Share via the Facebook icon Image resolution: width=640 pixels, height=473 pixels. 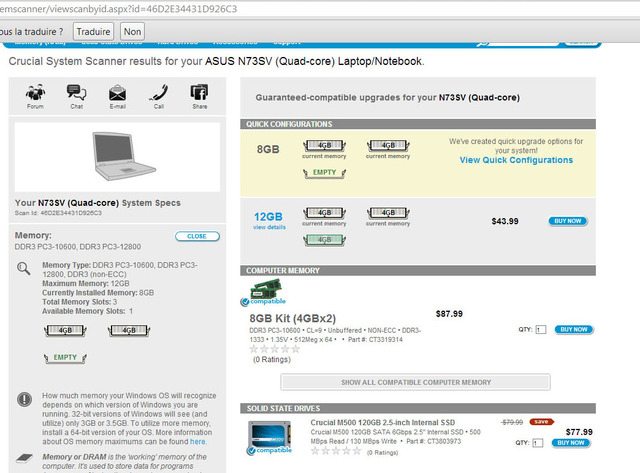[x=200, y=93]
